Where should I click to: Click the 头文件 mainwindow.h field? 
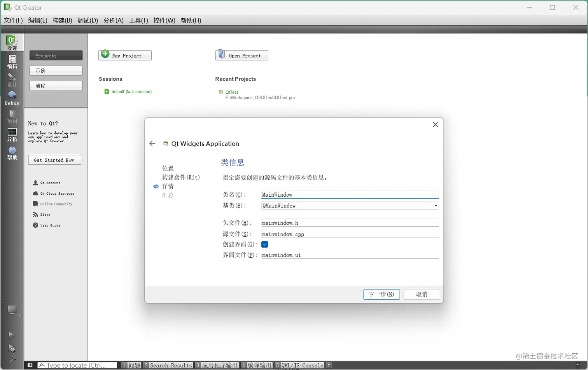[350, 223]
